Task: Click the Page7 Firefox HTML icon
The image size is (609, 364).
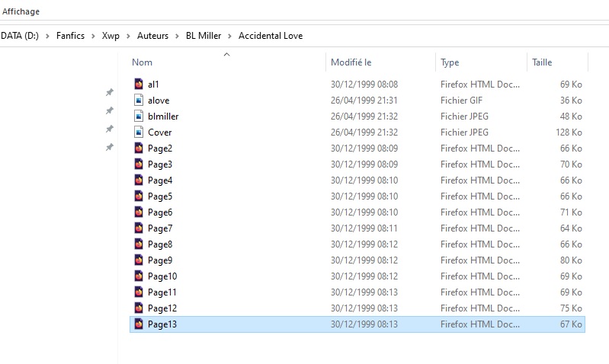Action: click(x=139, y=228)
